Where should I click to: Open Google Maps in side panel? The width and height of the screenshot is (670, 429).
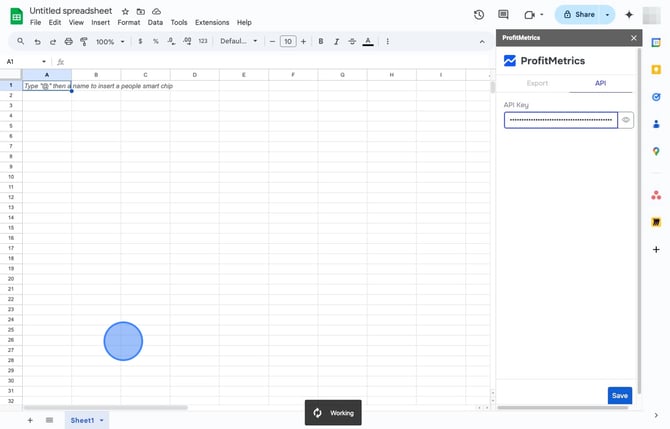point(656,151)
